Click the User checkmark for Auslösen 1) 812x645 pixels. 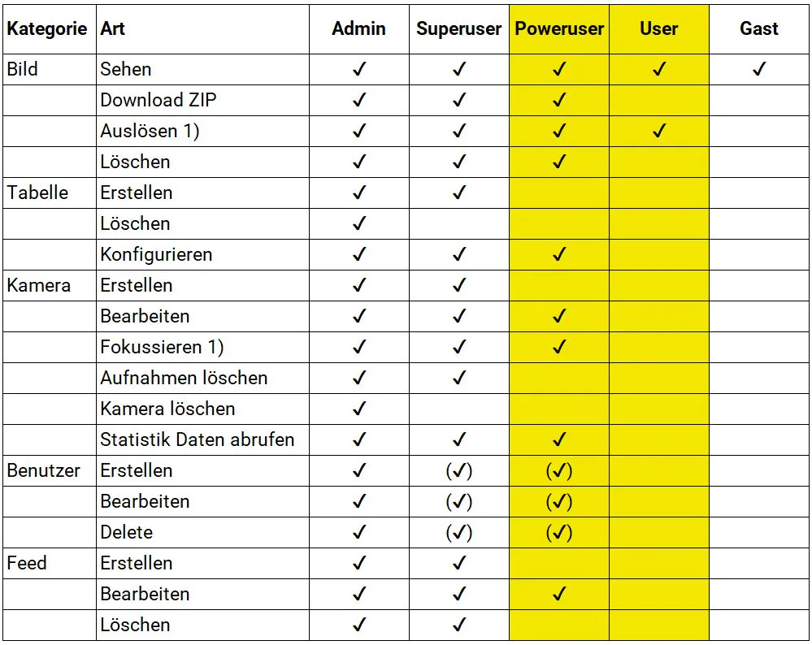[658, 132]
